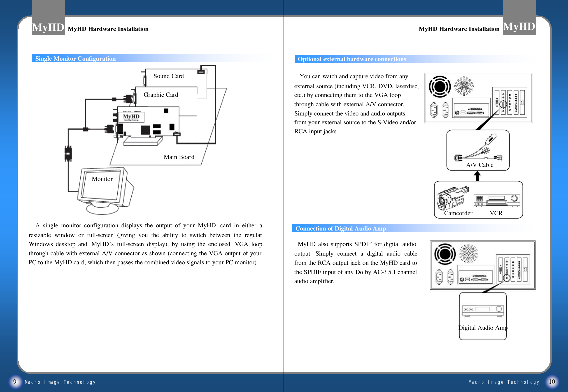The width and height of the screenshot is (568, 392).
Task: Click the Single Monitor Configuration heading
Action: (x=75, y=59)
